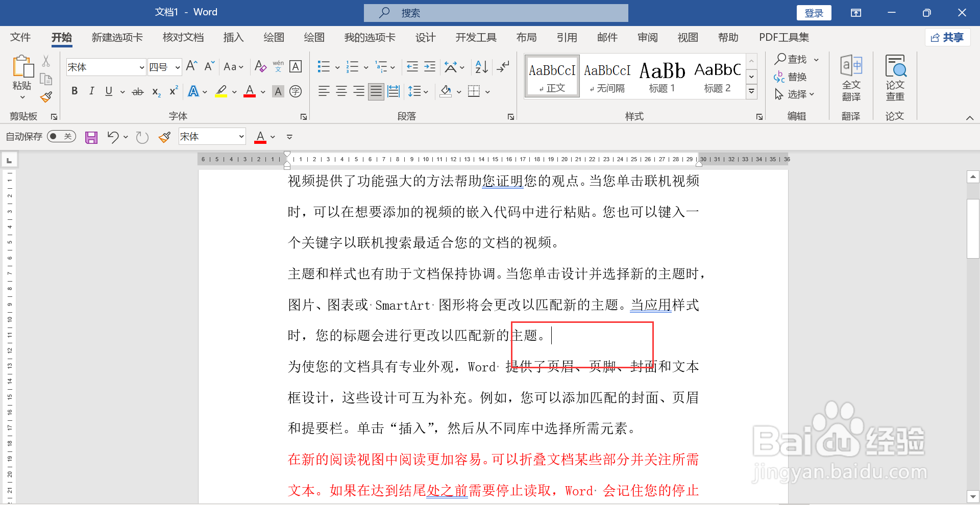Click the 登录 (Sign in) button
Screen dimensions: 980x505
814,13
